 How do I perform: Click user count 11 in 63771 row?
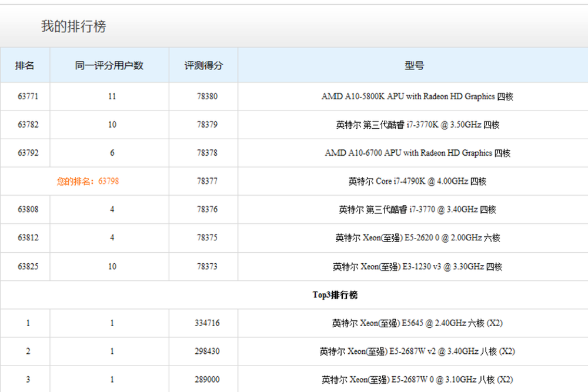tap(112, 96)
